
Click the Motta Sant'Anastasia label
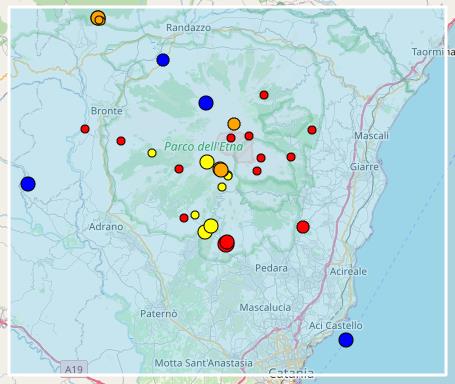tap(204, 363)
